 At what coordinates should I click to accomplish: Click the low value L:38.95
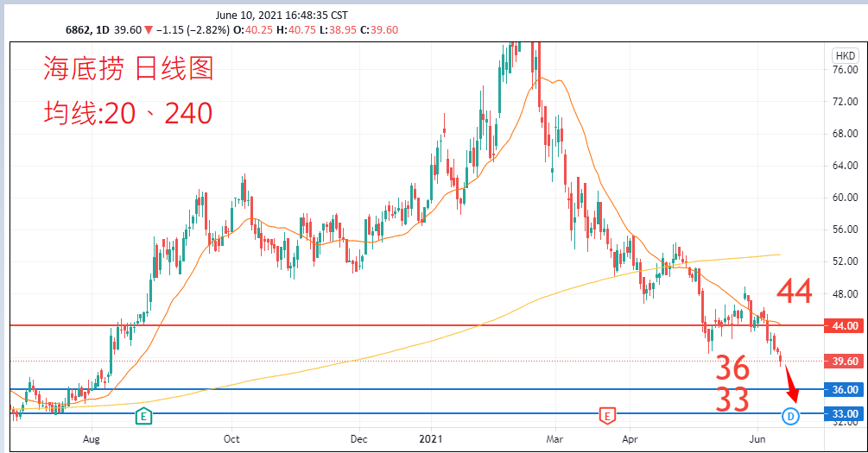(x=339, y=30)
